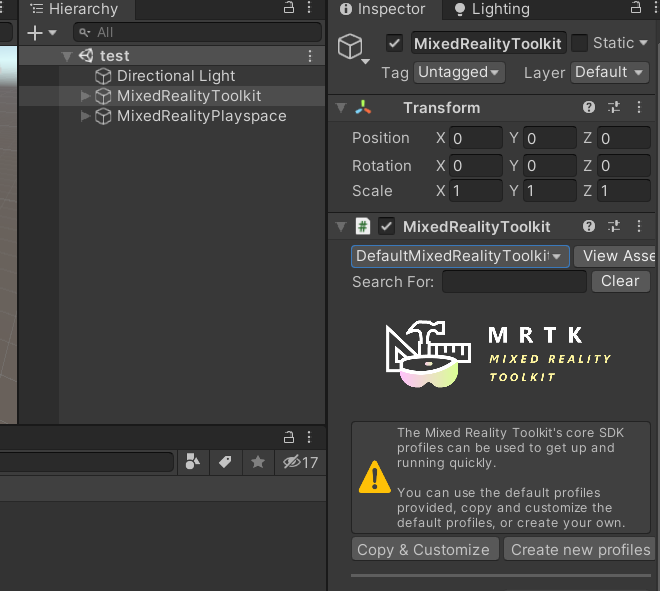Open the lower panel three-dot options menu
The image size is (660, 591).
click(309, 437)
